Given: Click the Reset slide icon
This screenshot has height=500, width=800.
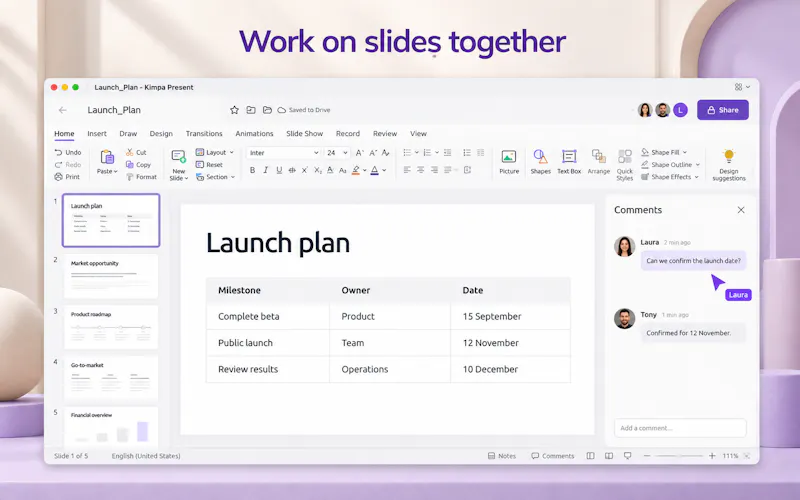Looking at the screenshot, I should click(x=200, y=164).
